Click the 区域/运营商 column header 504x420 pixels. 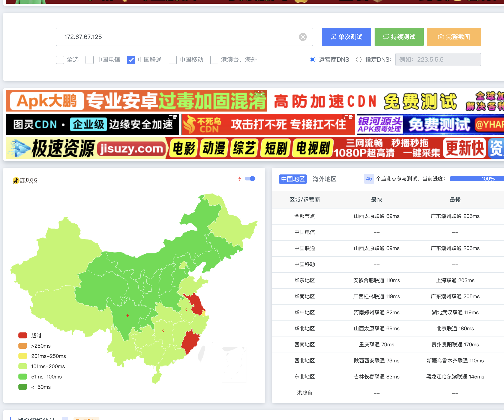(304, 200)
